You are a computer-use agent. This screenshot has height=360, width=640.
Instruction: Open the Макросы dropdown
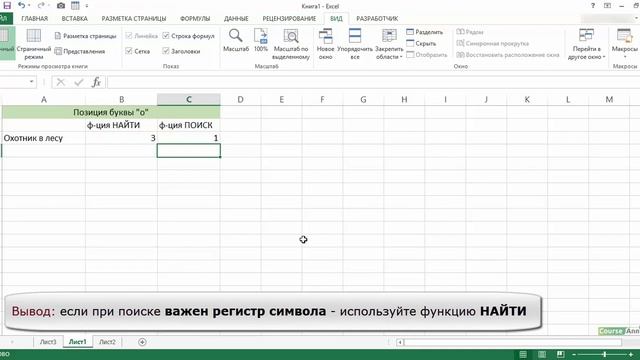click(624, 44)
